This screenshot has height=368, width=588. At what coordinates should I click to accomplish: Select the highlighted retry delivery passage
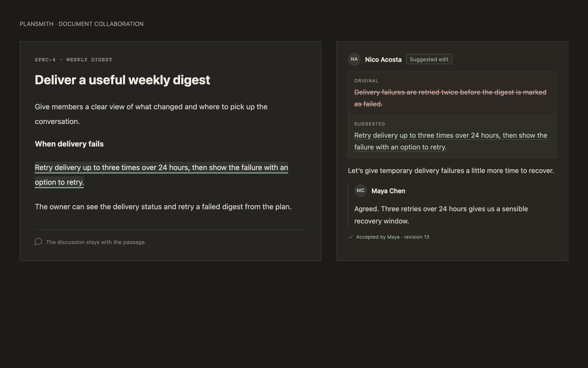[161, 175]
